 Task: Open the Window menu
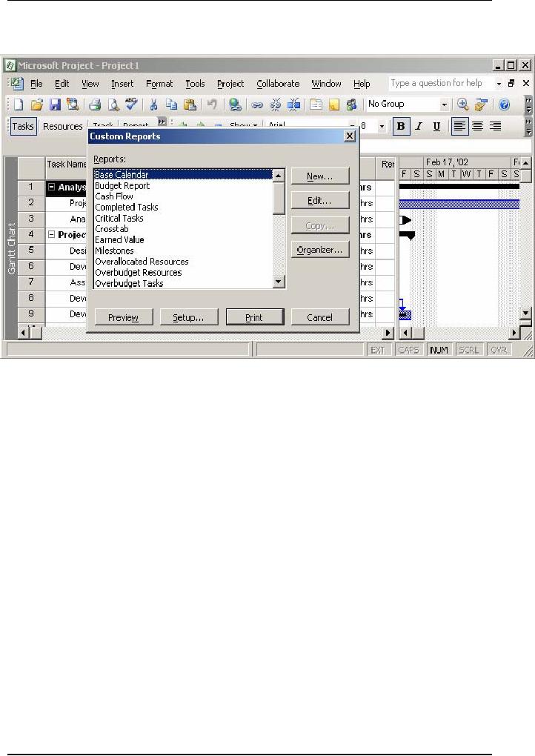click(326, 84)
